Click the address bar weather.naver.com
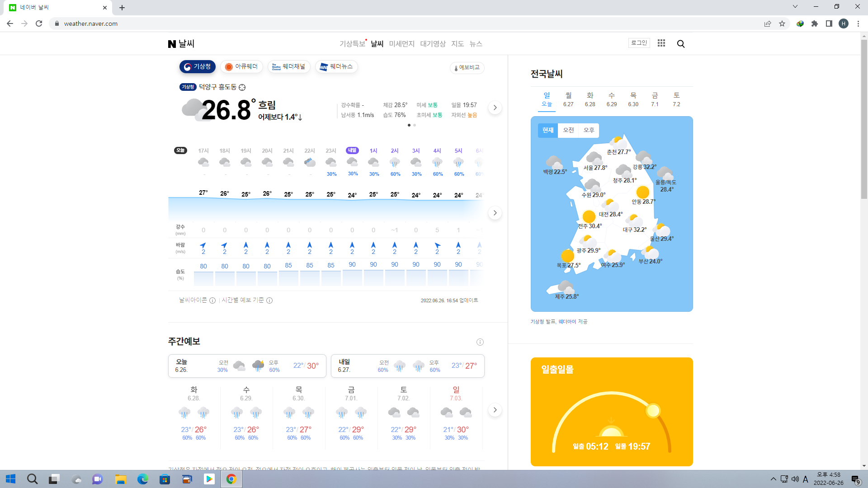Viewport: 868px width, 488px height. [x=90, y=23]
